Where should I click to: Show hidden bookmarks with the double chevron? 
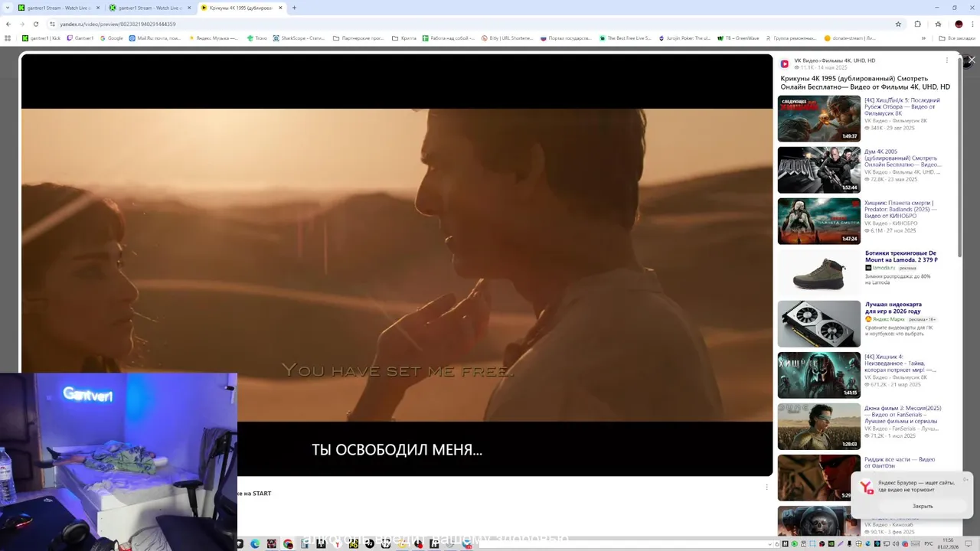point(923,37)
